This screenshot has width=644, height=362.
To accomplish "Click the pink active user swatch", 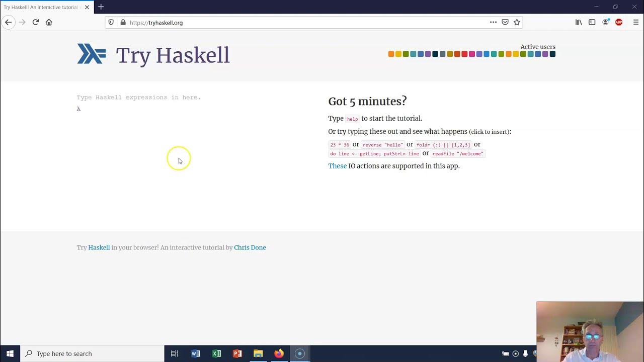I will [472, 54].
